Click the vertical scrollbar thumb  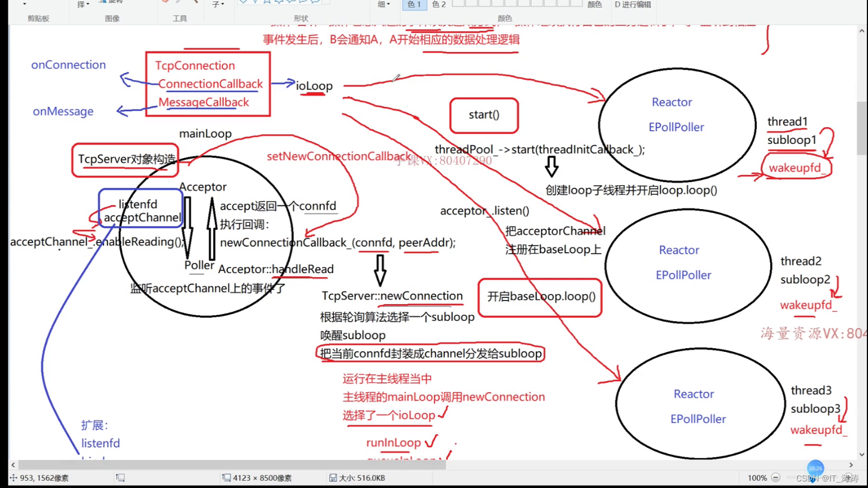pos(862,129)
